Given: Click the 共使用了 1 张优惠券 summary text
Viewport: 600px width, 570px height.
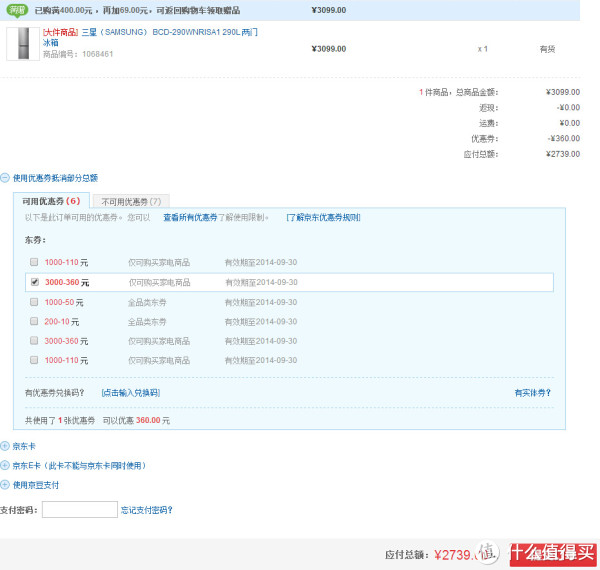Looking at the screenshot, I should [x=60, y=420].
